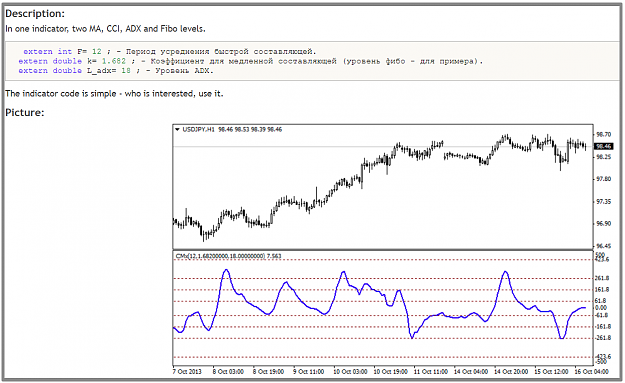Pick the price scale value 98.70
Image resolution: width=625 pixels, height=383 pixels.
coord(603,134)
